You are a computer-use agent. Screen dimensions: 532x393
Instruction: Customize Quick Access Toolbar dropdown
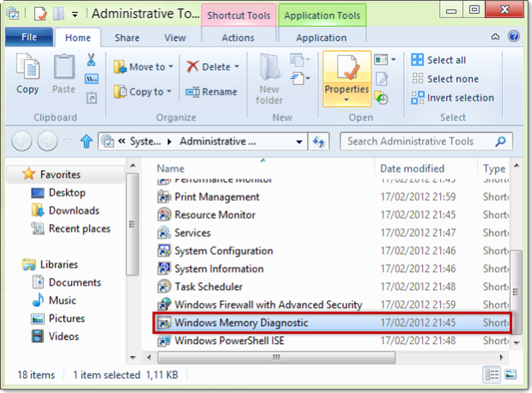point(75,14)
